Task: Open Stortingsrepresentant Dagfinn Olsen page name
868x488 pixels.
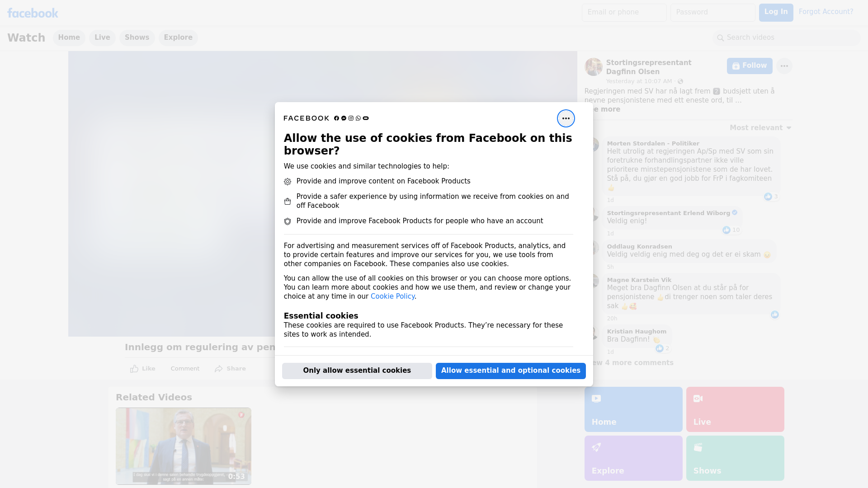Action: [x=648, y=67]
